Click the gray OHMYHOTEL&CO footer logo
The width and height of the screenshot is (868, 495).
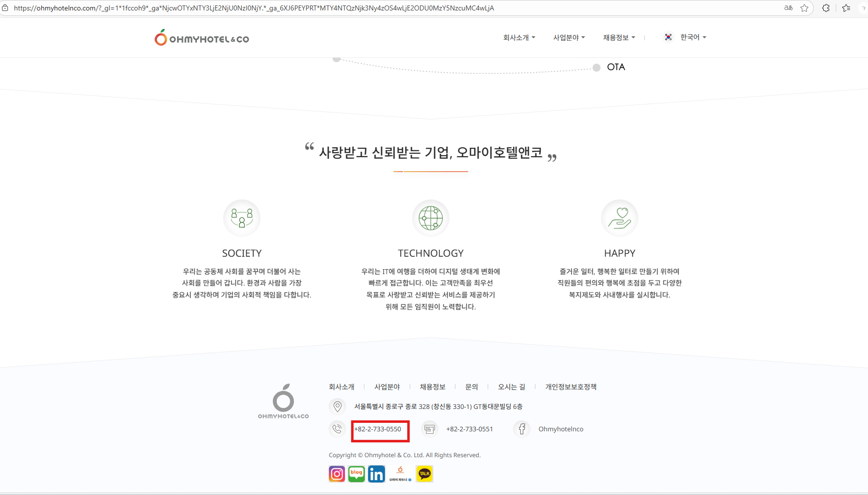(x=283, y=401)
